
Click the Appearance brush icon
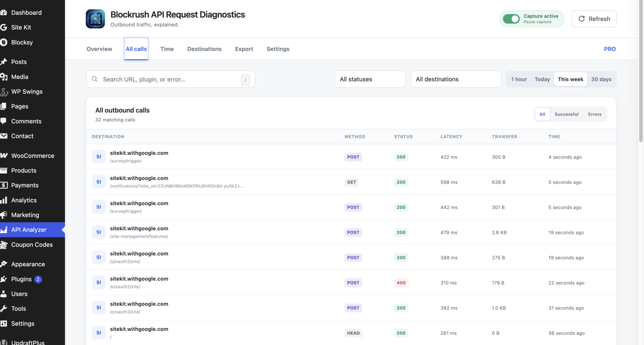point(4,264)
